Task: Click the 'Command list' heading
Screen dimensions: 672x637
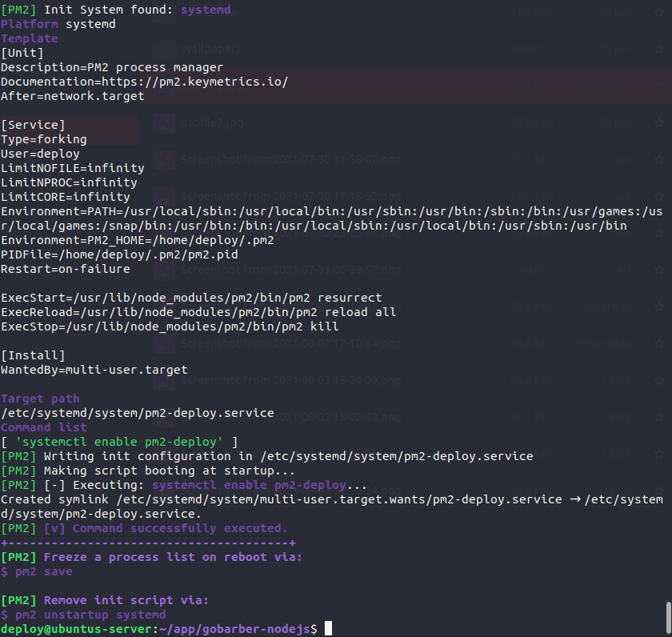Action: [44, 427]
